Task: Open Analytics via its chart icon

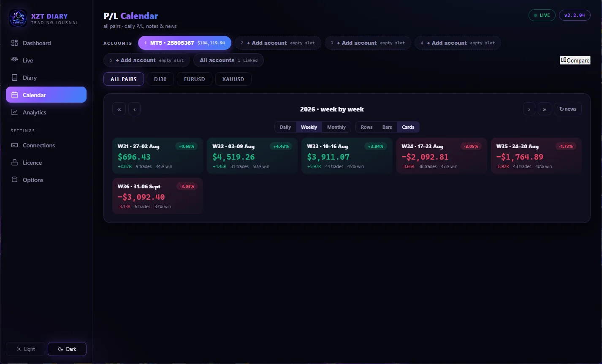Action: [x=14, y=112]
